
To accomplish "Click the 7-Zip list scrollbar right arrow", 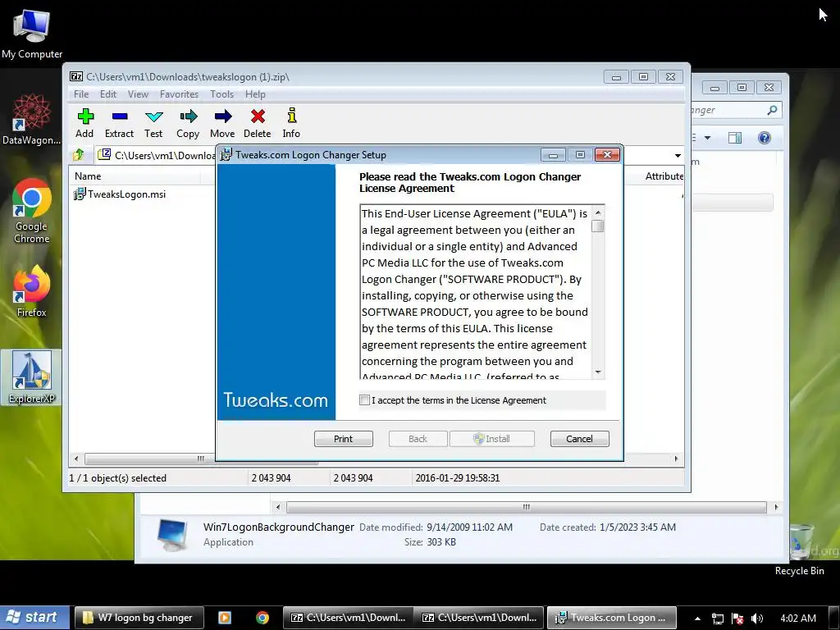I will (x=676, y=459).
